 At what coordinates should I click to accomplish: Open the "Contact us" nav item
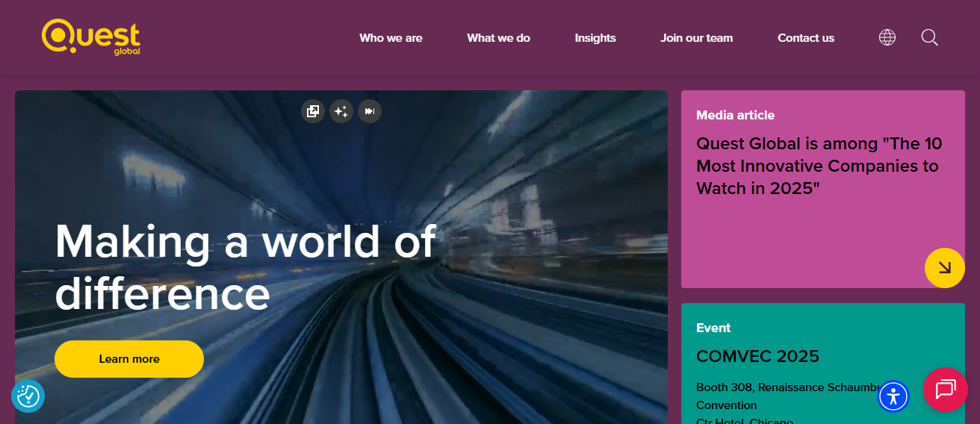pos(805,38)
